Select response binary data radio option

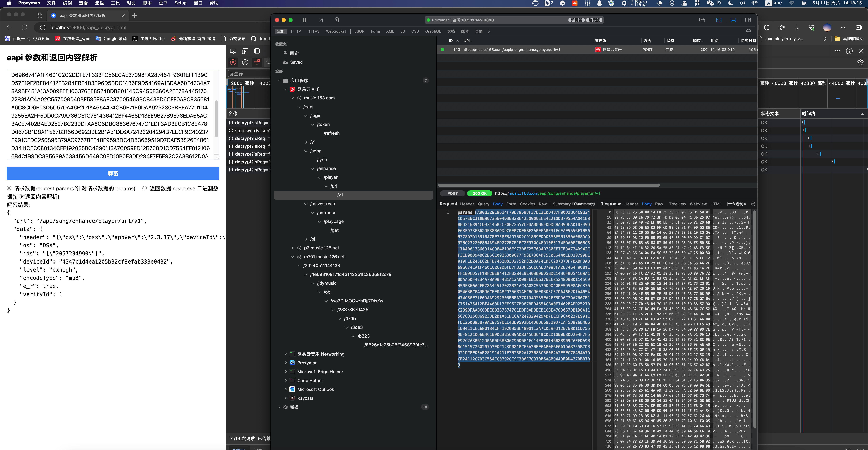(x=145, y=188)
